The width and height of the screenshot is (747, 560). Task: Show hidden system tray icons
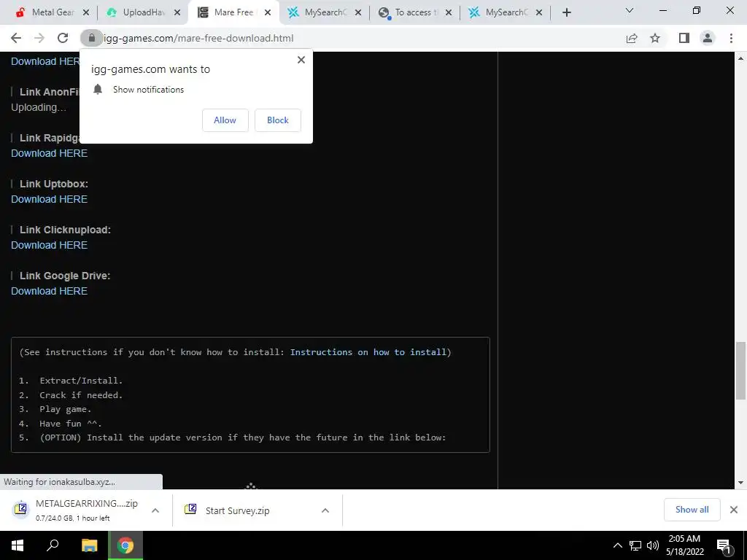point(617,545)
